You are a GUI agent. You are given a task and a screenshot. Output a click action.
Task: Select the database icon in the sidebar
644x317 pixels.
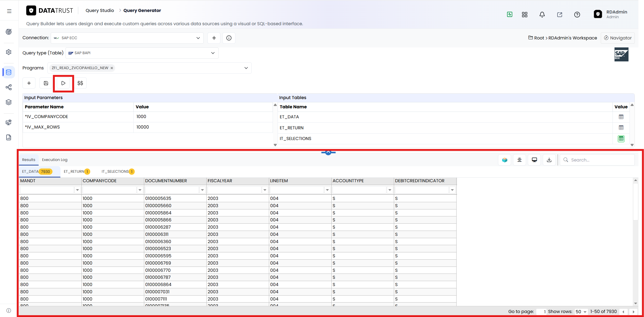9,72
